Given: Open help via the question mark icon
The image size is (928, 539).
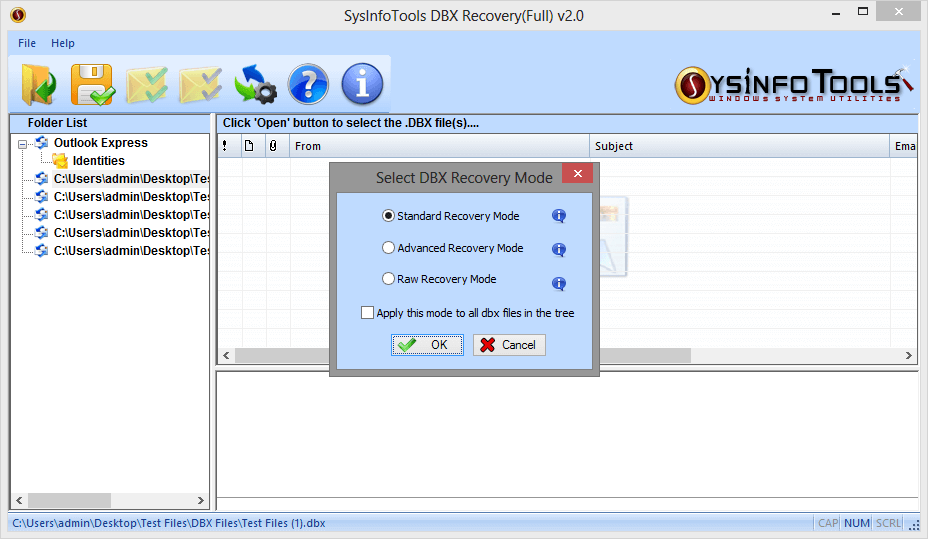Looking at the screenshot, I should [308, 85].
